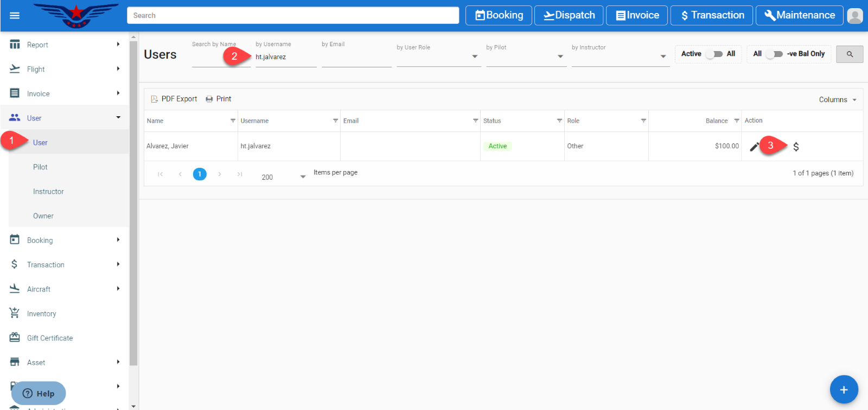Click the PDF Export button
Image resolution: width=868 pixels, height=410 pixels.
pos(174,99)
